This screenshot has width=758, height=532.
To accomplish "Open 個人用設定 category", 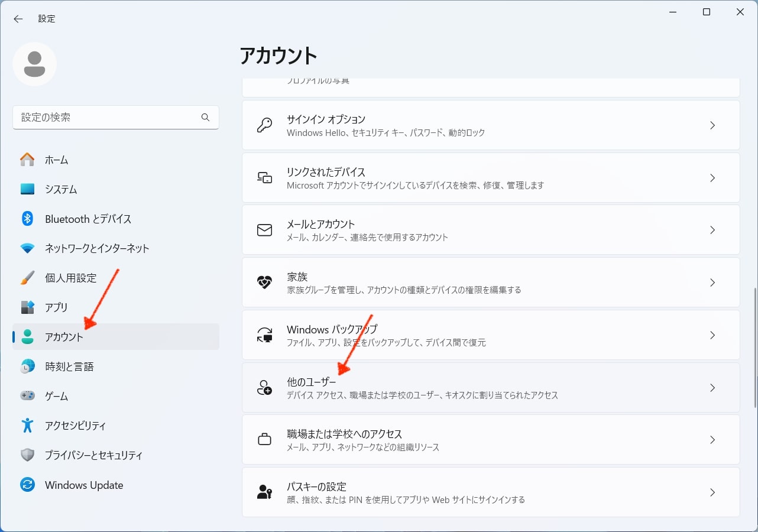I will pyautogui.click(x=116, y=278).
